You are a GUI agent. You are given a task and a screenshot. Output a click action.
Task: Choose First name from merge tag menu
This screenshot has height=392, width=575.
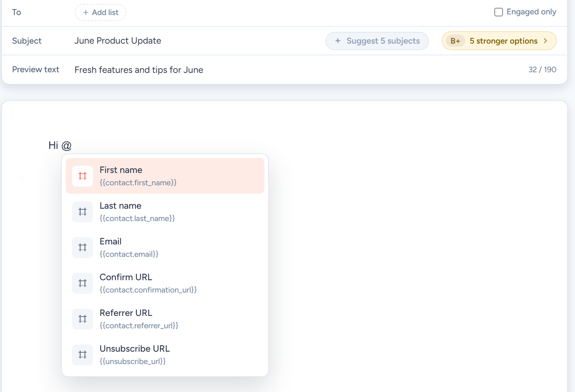165,176
